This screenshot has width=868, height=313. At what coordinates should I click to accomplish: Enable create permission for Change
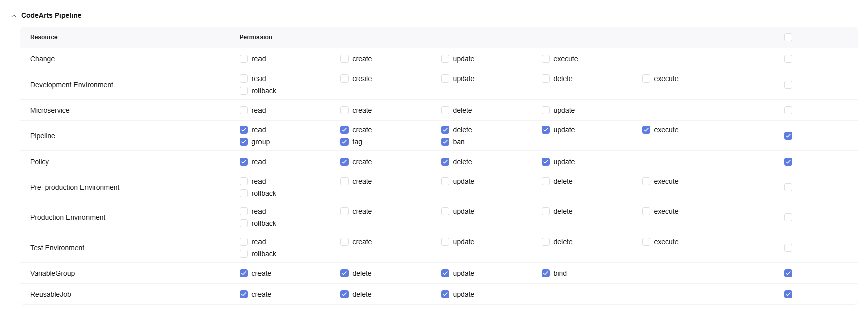click(344, 59)
